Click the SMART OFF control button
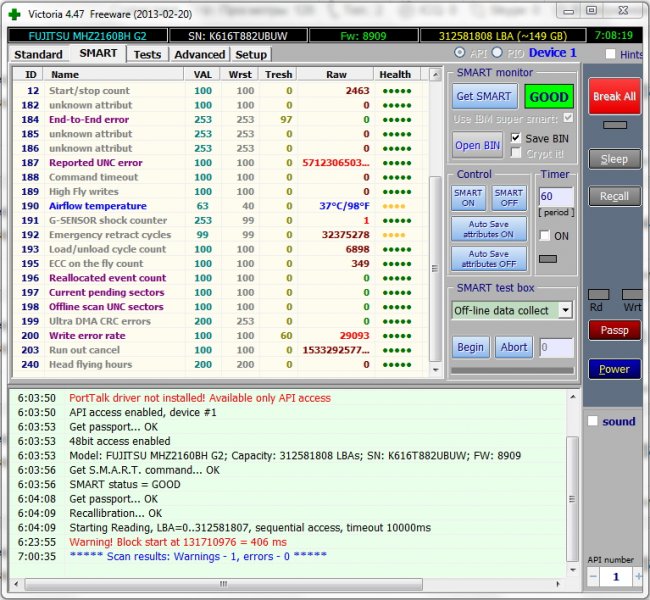Screen dimensions: 650x600 tap(508, 198)
